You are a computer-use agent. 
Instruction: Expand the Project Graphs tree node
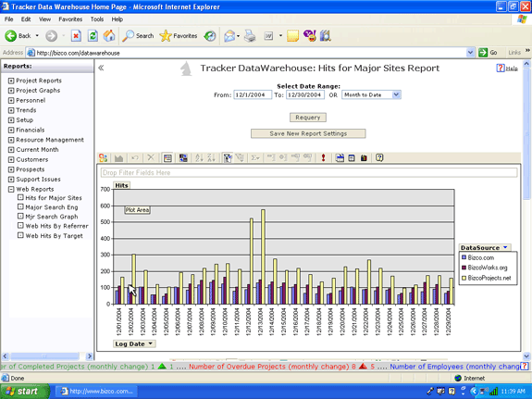point(11,91)
